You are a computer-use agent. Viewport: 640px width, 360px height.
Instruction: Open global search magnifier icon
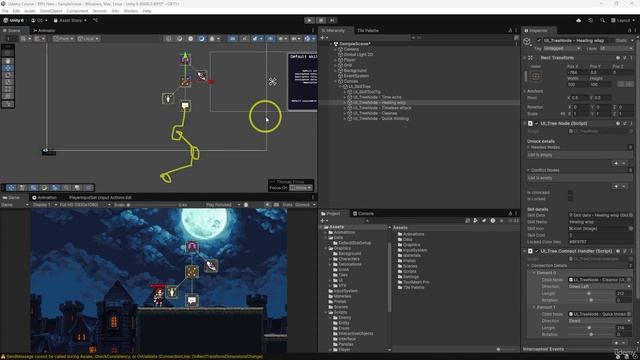(x=602, y=20)
